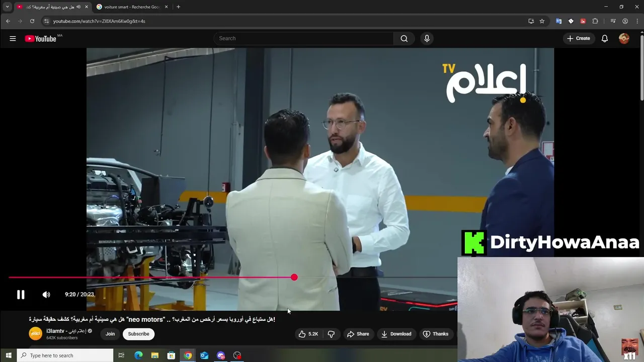
Task: Click the video title mentioning neo motors
Action: pyautogui.click(x=152, y=319)
